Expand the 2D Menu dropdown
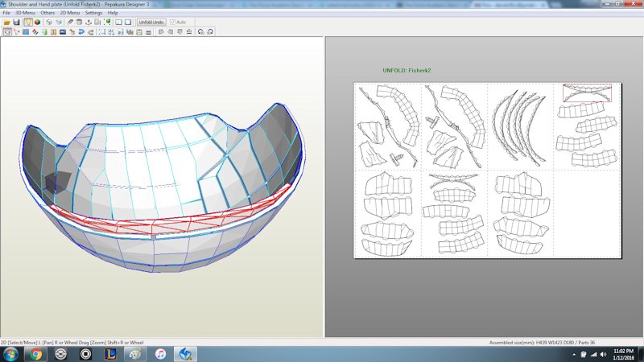644x362 pixels. (x=70, y=13)
